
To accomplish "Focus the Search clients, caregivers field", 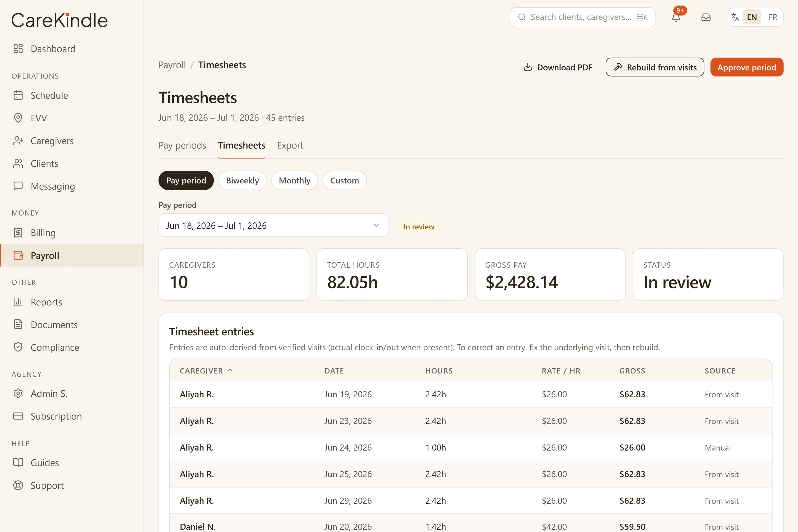I will click(x=582, y=17).
